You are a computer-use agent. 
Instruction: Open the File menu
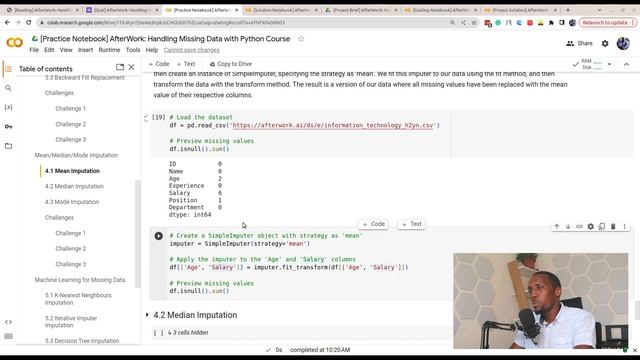[x=34, y=50]
